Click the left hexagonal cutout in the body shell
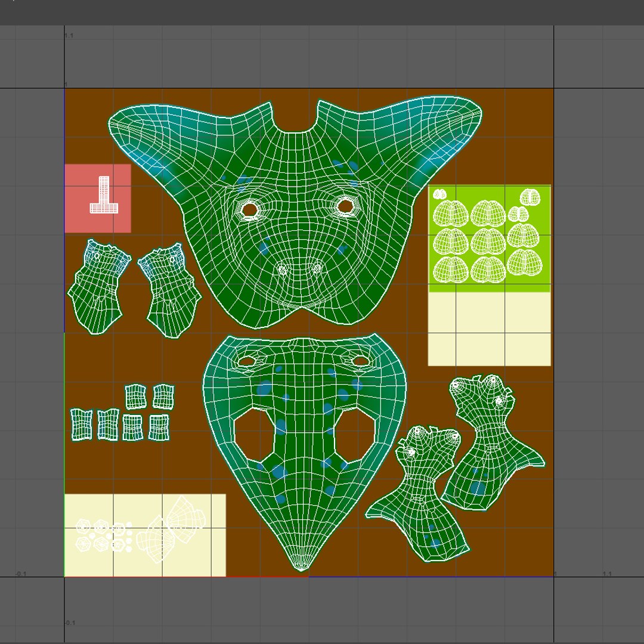 click(x=254, y=435)
